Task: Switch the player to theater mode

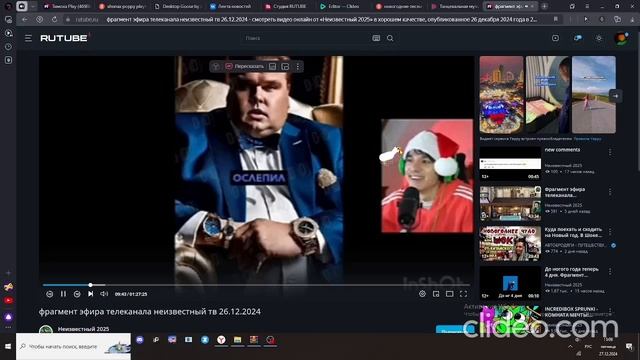Action: pos(449,294)
